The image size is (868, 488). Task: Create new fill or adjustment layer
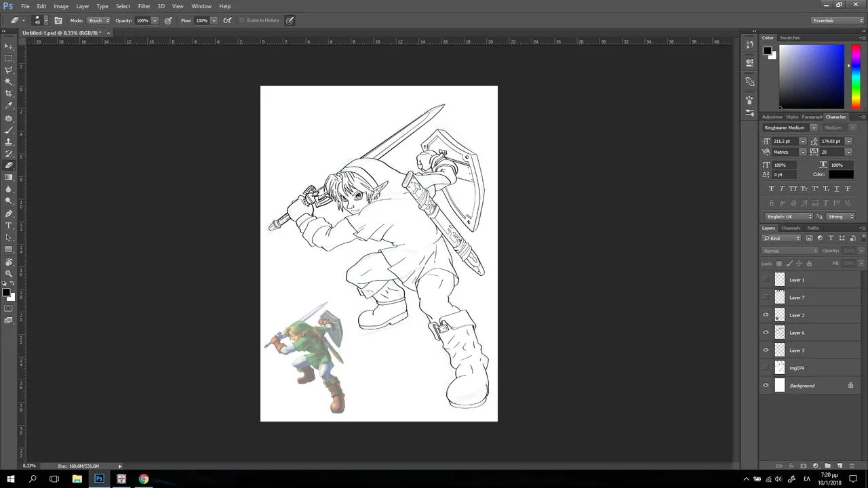pyautogui.click(x=815, y=466)
